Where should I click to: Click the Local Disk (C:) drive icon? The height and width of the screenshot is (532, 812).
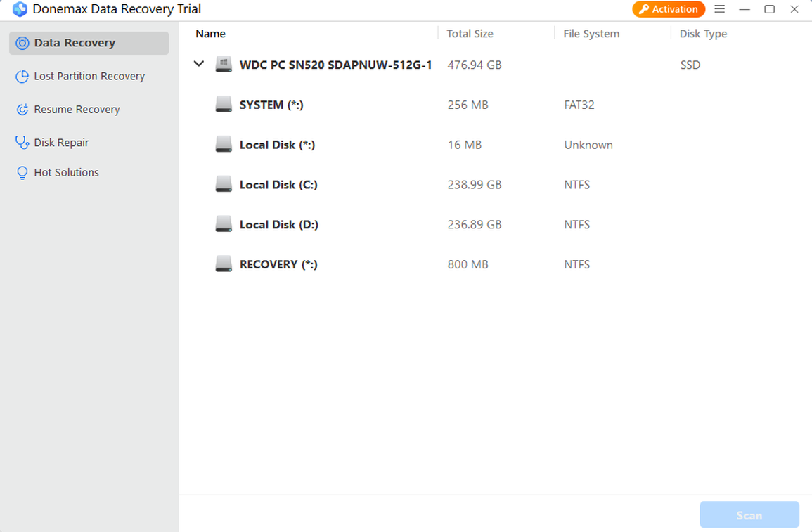pos(224,184)
